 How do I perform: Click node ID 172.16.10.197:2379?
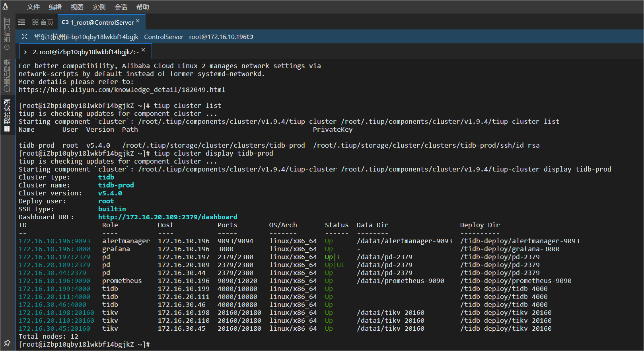tap(54, 257)
